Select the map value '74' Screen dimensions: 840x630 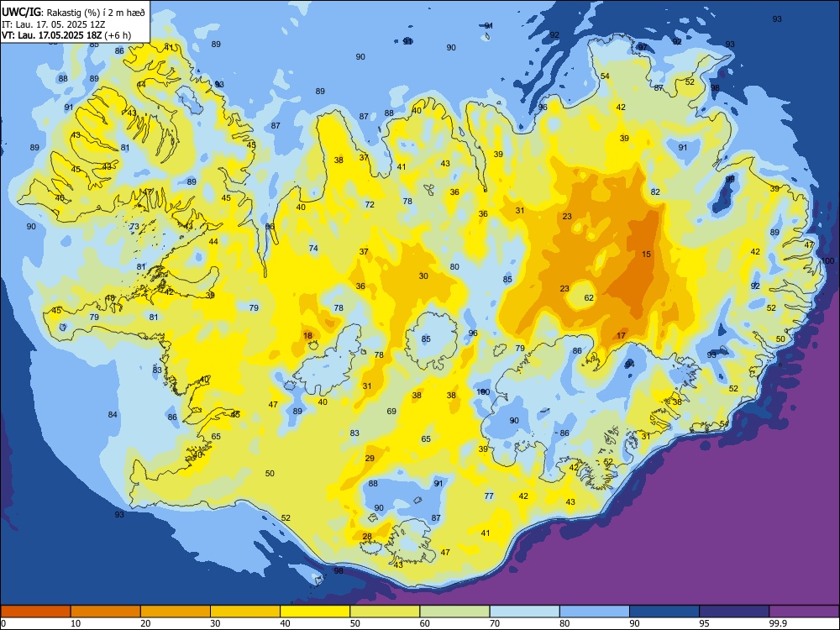click(x=313, y=248)
